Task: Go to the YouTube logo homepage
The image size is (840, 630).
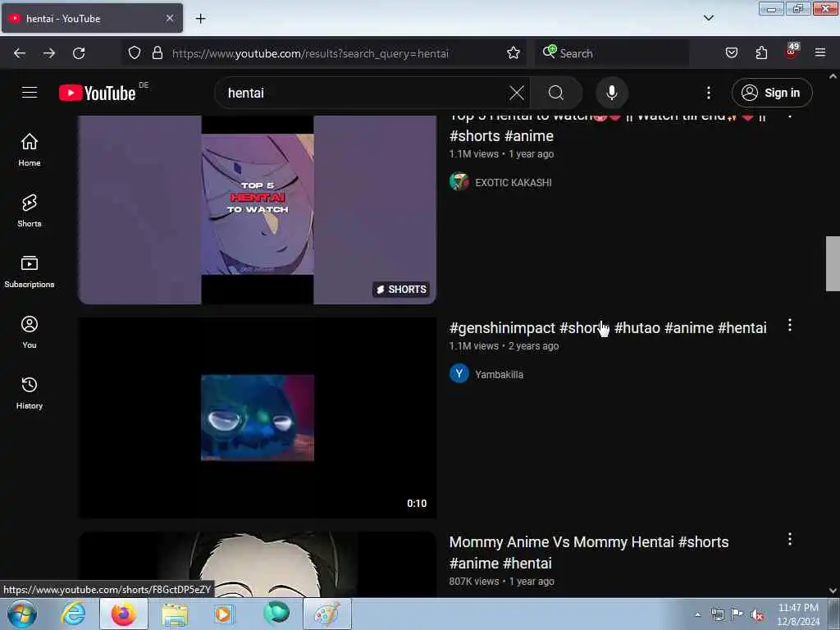Action: 98,93
